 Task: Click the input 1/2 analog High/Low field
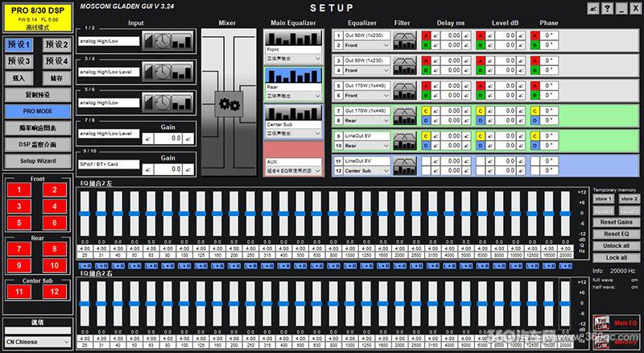click(109, 41)
